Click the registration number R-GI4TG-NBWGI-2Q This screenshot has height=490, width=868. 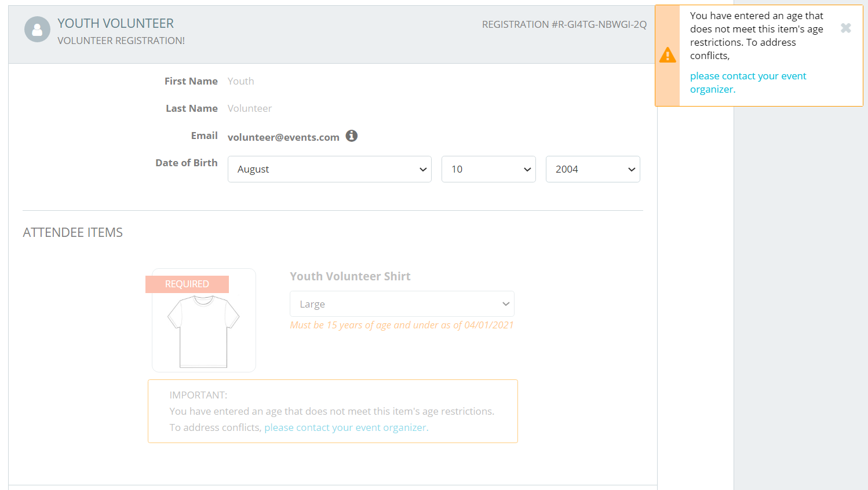coord(564,24)
